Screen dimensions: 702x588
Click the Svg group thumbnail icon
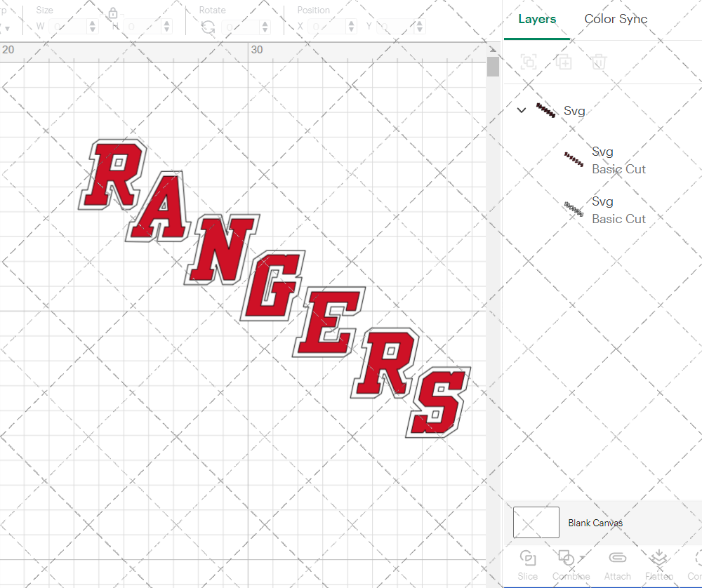point(545,110)
